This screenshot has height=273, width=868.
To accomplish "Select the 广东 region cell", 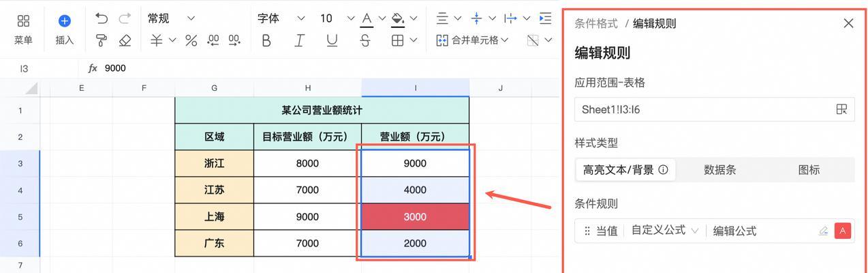I will click(214, 243).
